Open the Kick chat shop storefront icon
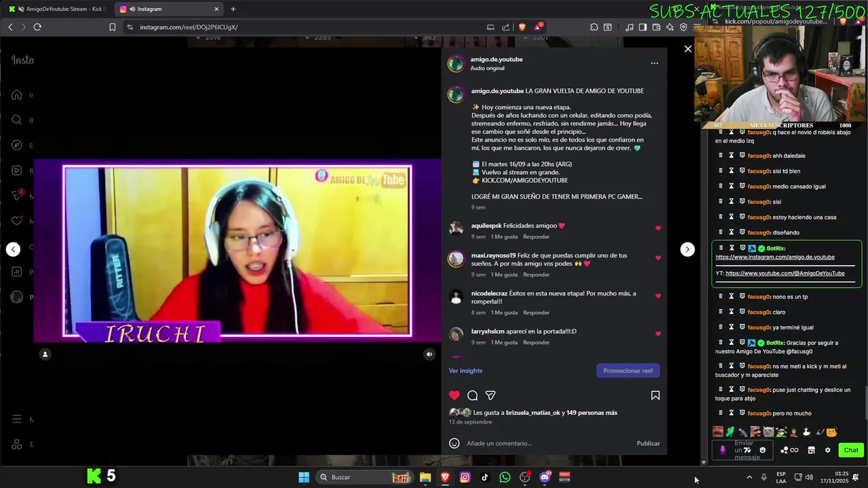868x488 pixels. (x=811, y=450)
